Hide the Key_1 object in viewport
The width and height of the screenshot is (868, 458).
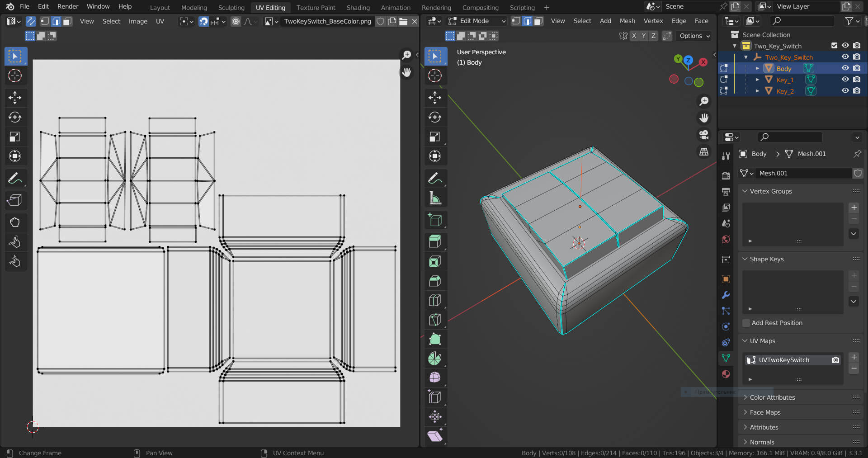pos(845,80)
